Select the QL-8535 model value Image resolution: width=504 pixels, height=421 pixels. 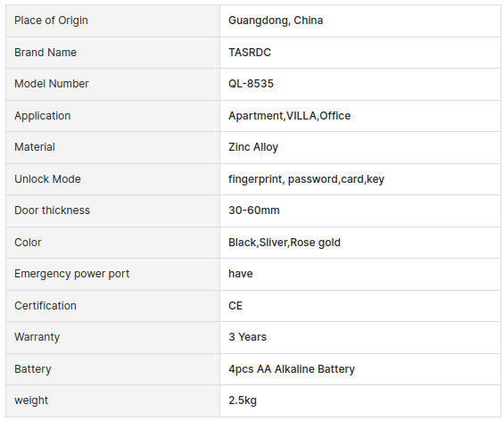(x=251, y=84)
